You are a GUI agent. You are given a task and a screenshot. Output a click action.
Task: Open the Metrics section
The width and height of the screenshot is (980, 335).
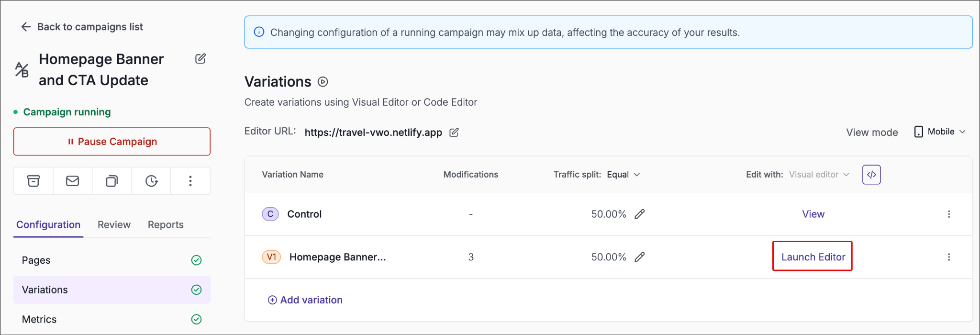(x=112, y=320)
